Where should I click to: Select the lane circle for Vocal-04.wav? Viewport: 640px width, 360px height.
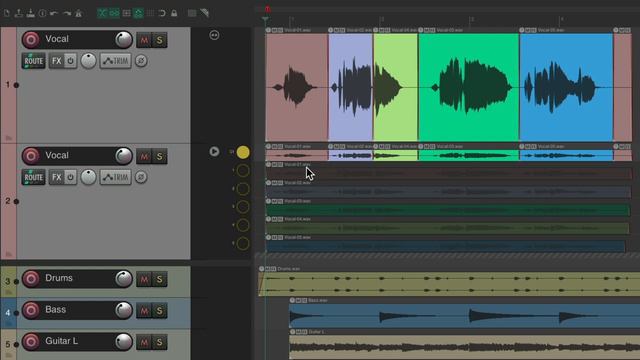tap(243, 225)
